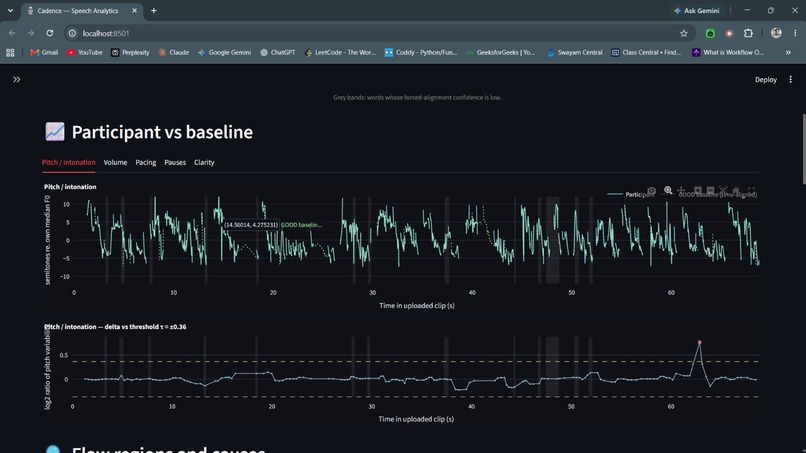Open a new browser tab

tap(154, 10)
